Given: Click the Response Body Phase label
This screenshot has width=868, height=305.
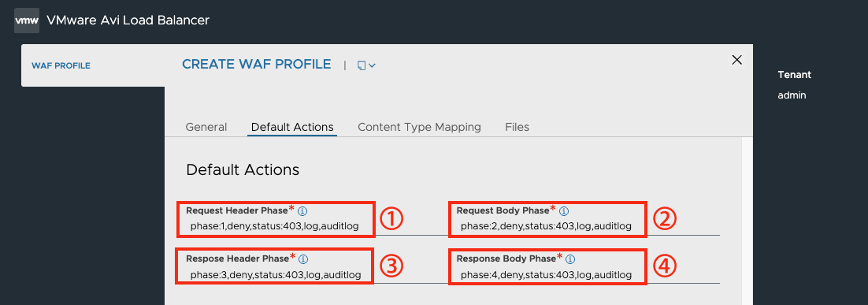Looking at the screenshot, I should 506,259.
